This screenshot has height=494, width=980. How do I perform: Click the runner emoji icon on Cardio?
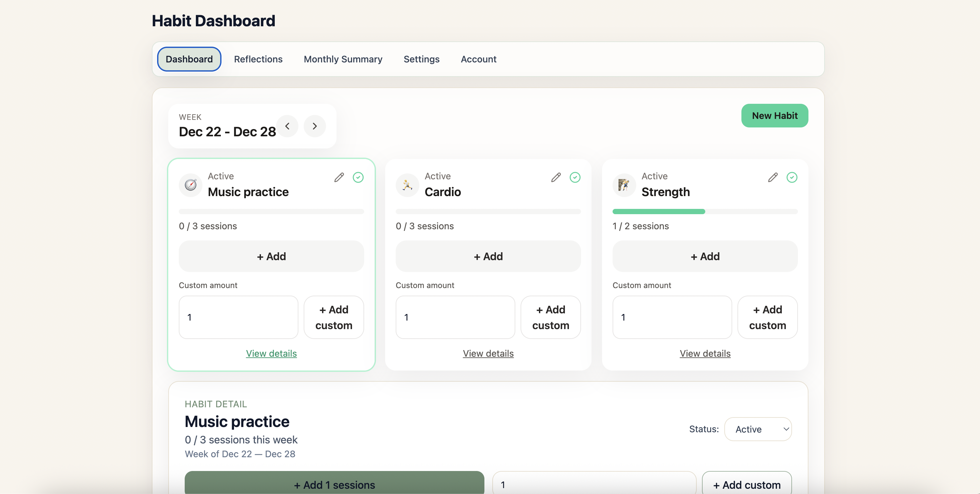pyautogui.click(x=408, y=185)
